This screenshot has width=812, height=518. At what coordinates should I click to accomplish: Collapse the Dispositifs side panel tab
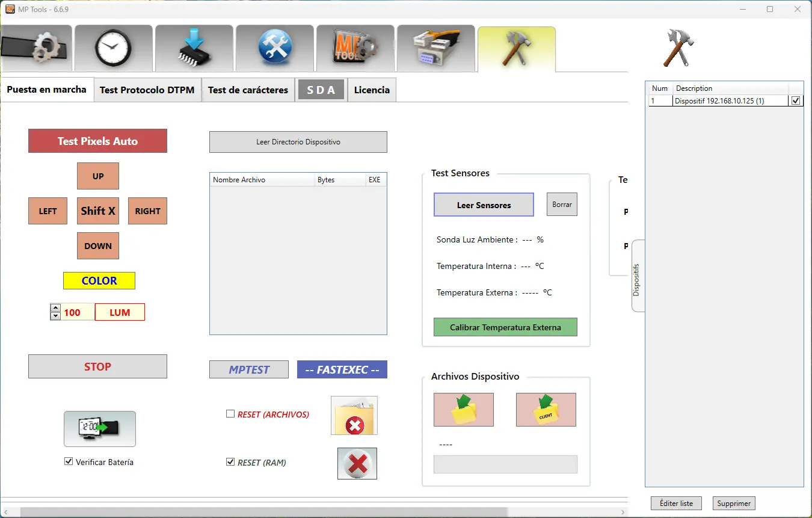(638, 277)
